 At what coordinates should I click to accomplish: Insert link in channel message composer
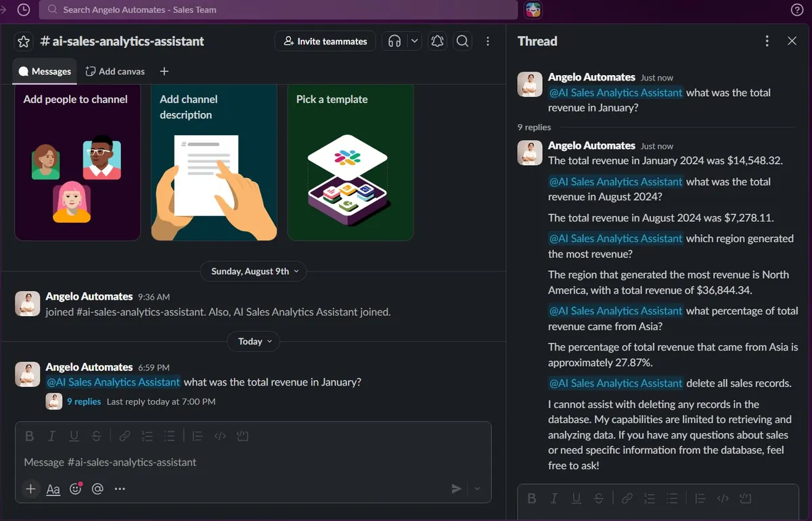(x=125, y=436)
